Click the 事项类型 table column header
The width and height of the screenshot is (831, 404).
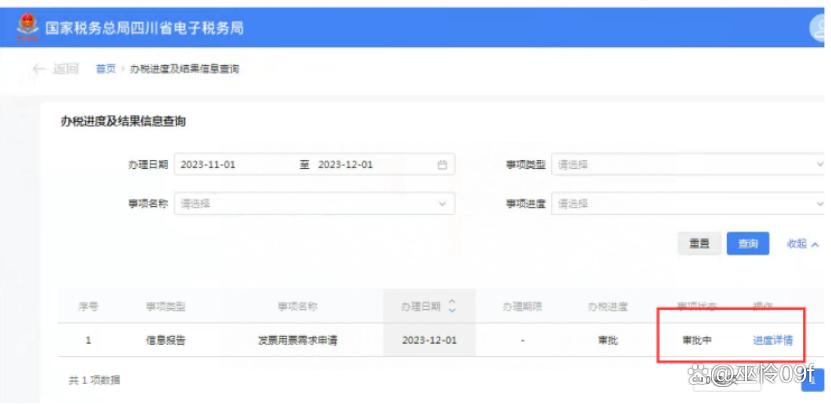165,306
